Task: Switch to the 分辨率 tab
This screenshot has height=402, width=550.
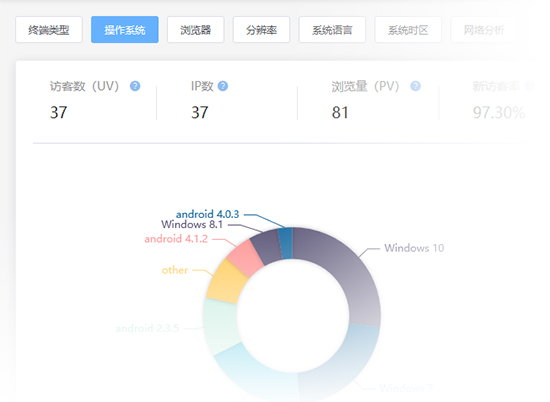Action: click(261, 30)
